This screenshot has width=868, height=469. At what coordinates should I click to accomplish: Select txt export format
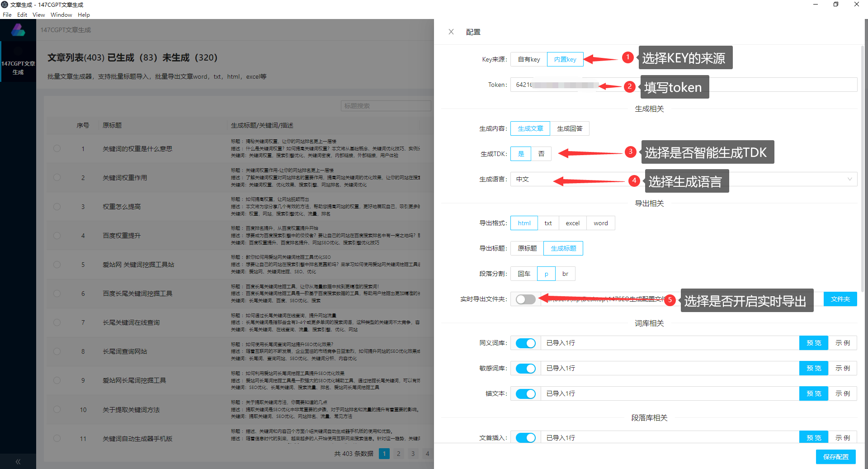548,223
